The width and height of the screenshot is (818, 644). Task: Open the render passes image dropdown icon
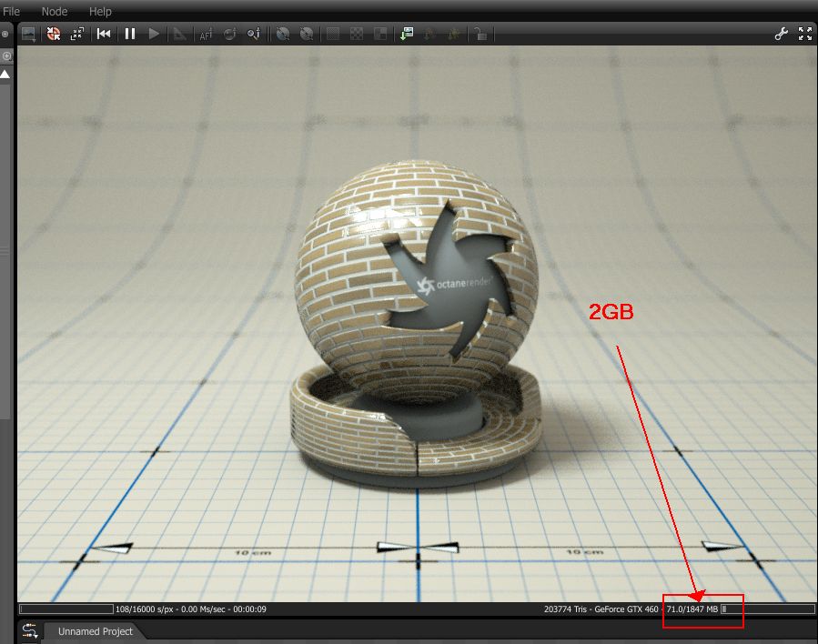coord(29,35)
